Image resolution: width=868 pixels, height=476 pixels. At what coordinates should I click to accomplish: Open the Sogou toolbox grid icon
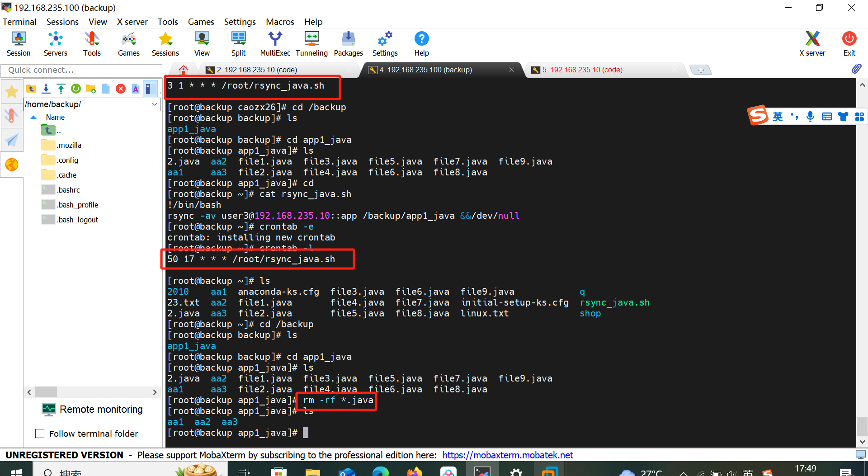click(x=859, y=117)
